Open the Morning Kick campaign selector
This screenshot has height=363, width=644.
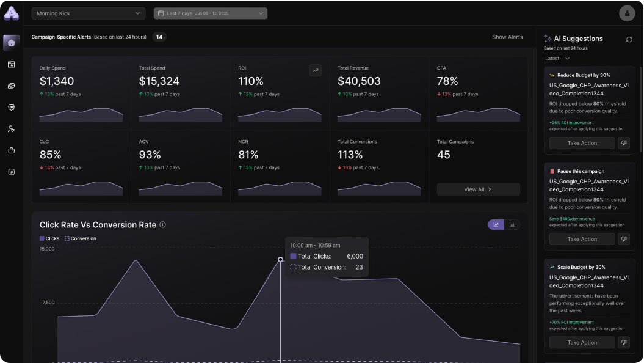click(x=88, y=13)
